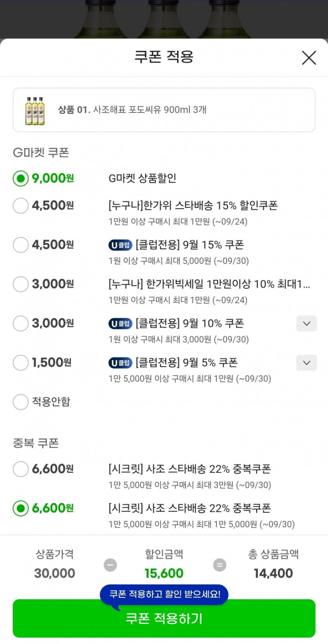The width and height of the screenshot is (328, 644).
Task: Tap the 쿠폰 적용하고 할인 받으세요 tooltip bubble
Action: (164, 594)
